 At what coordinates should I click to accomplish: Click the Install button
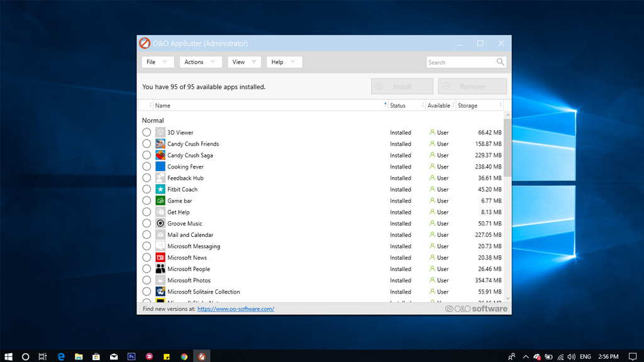click(402, 86)
